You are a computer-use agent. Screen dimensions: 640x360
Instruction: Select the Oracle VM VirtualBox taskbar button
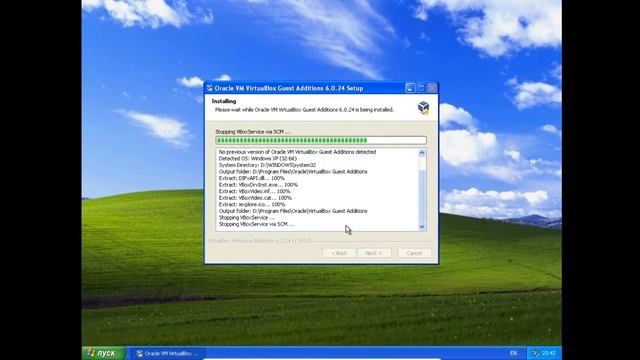pyautogui.click(x=168, y=353)
